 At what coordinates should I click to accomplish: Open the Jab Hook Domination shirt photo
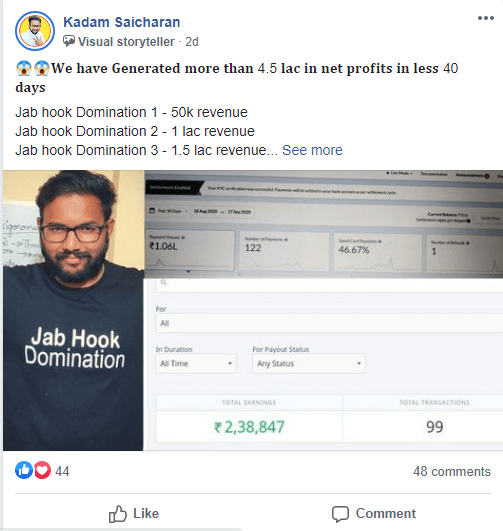[x=73, y=310]
